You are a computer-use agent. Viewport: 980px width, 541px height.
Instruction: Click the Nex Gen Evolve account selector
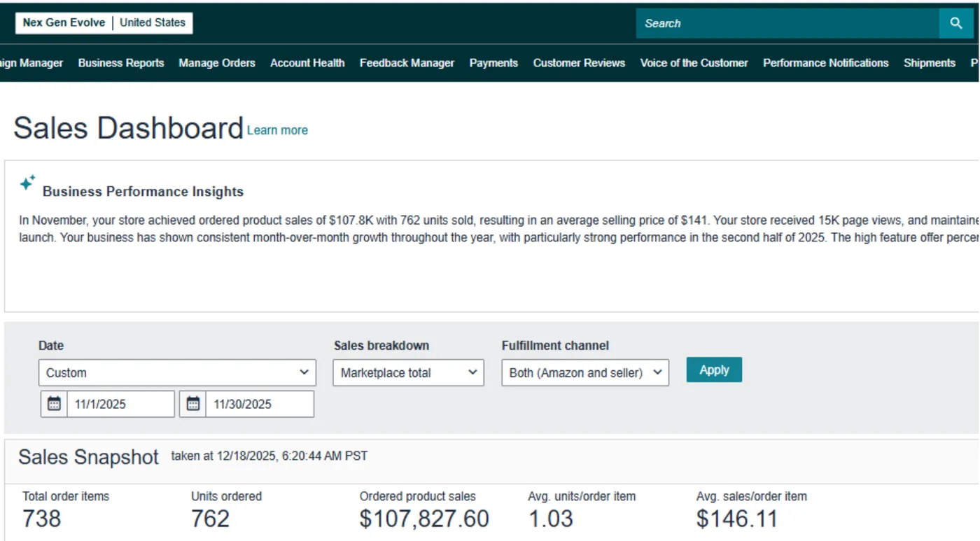(104, 22)
